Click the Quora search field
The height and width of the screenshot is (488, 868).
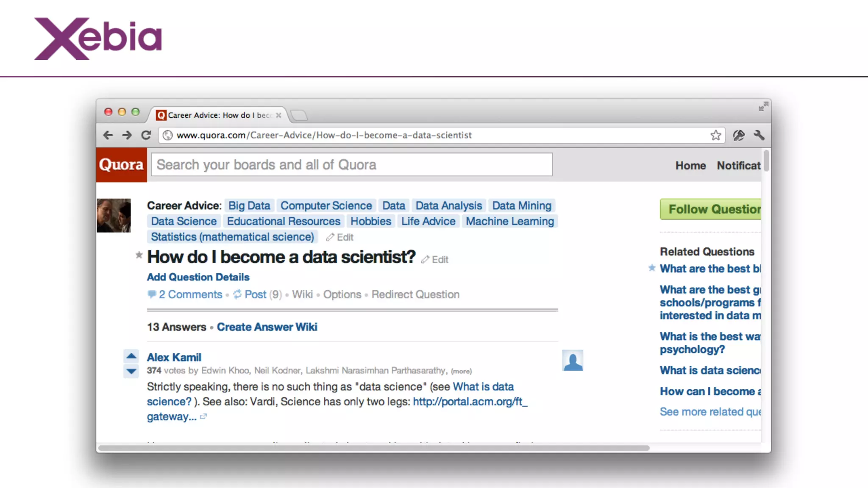[352, 165]
